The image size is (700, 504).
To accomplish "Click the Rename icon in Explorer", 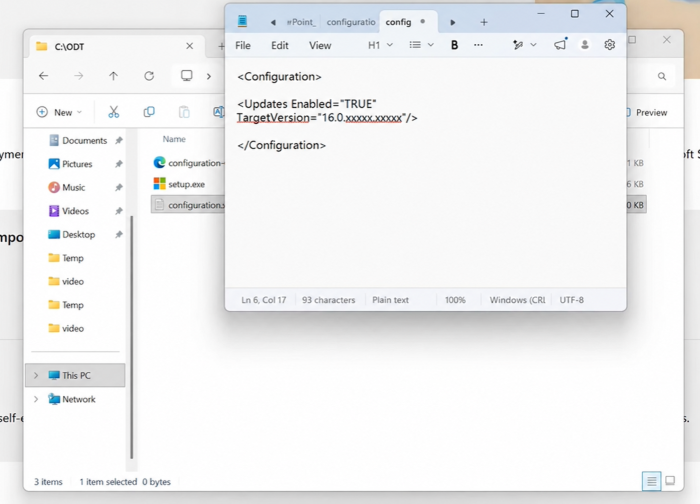I will (219, 112).
